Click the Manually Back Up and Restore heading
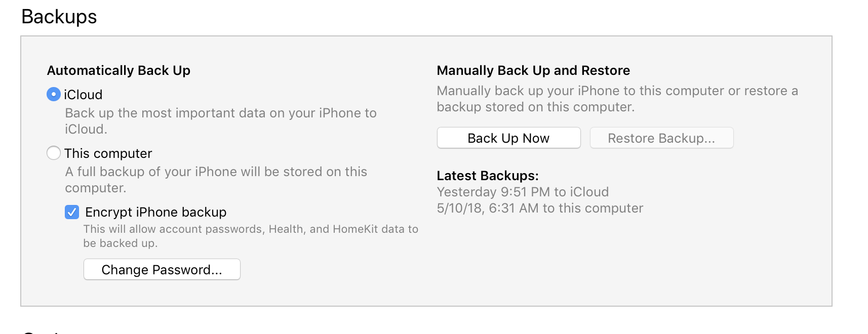The width and height of the screenshot is (868, 334). point(533,70)
